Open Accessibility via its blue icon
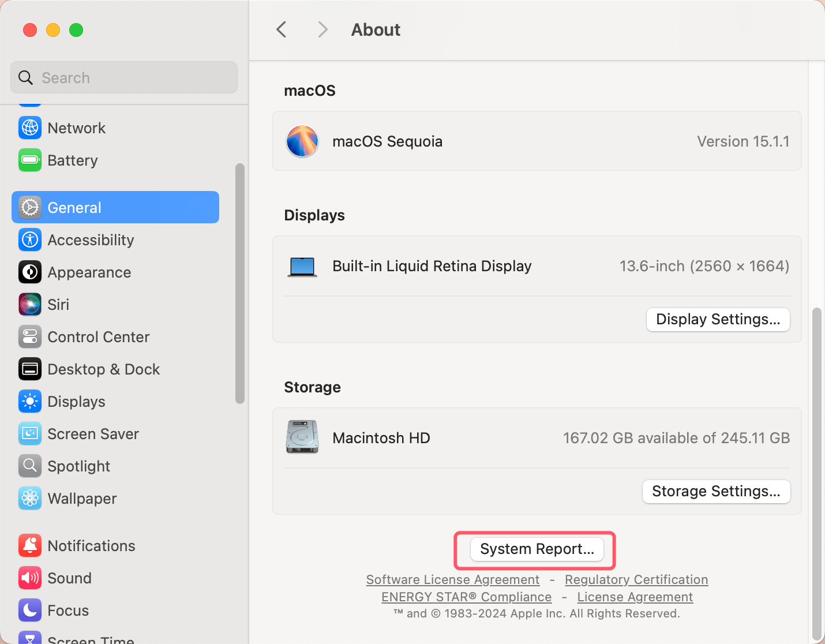The image size is (825, 644). pos(30,239)
